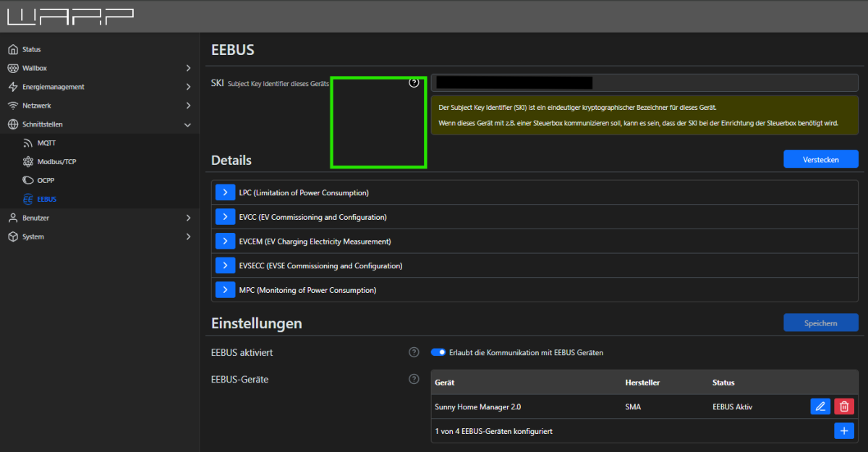Click '1 von 4 EEBUS-Geräten konfiguriert' text

[494, 431]
